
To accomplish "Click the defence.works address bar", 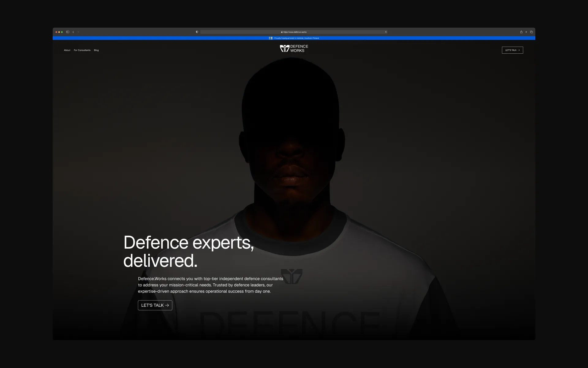I will click(294, 32).
